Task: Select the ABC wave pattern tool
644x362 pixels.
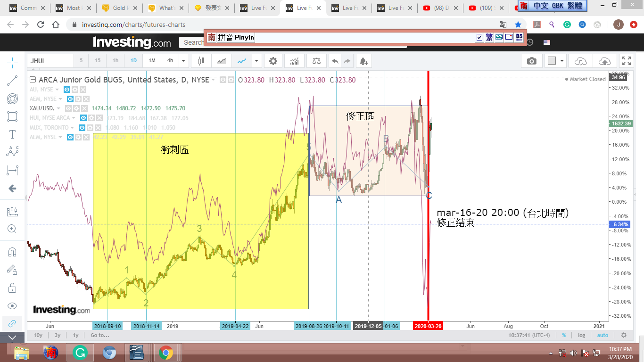Action: 12,152
